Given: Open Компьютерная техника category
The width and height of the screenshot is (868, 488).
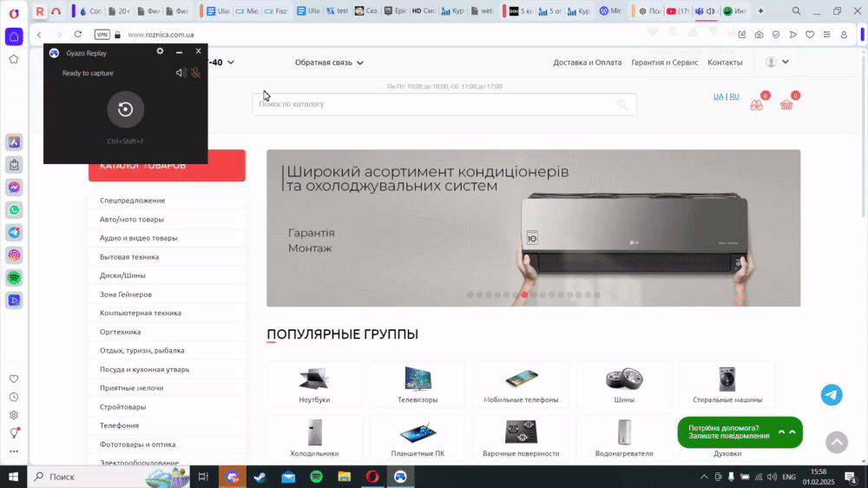Looking at the screenshot, I should 141,313.
